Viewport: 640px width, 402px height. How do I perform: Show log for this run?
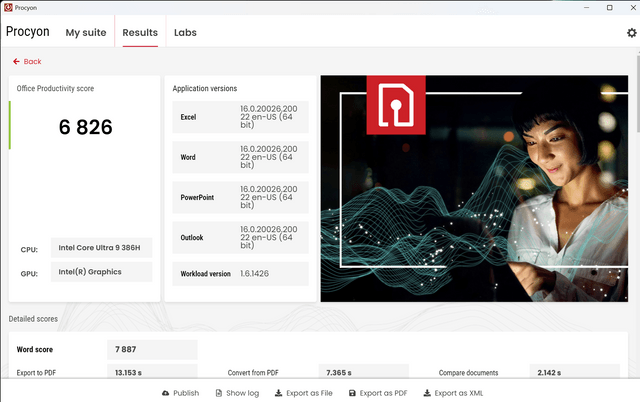click(x=237, y=393)
